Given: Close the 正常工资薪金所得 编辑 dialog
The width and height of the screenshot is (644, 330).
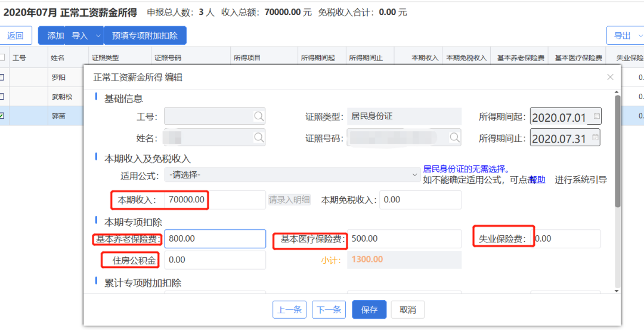Looking at the screenshot, I should click(610, 77).
